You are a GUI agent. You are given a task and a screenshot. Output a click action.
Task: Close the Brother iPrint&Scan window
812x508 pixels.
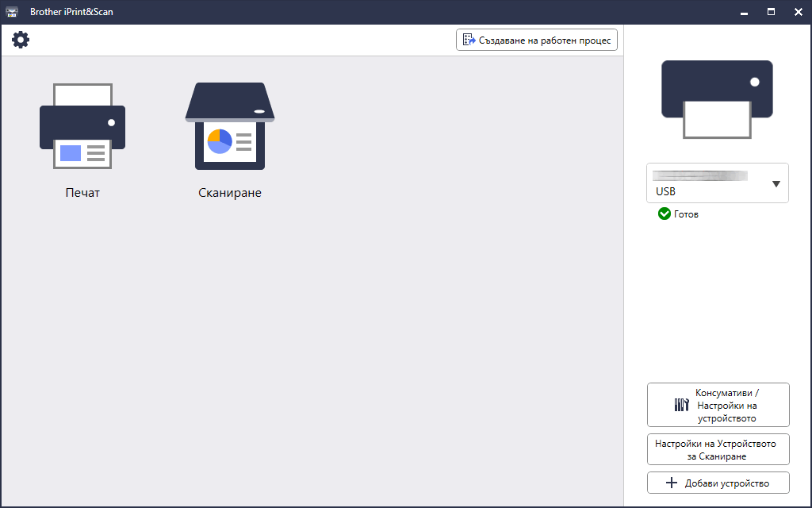[x=798, y=12]
